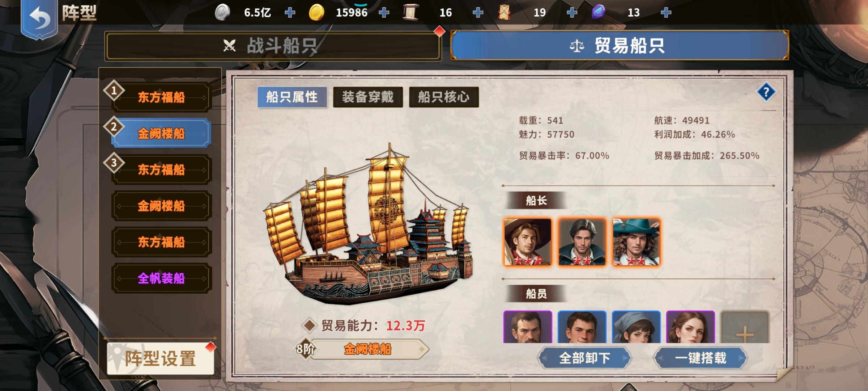Open the 装备穿戴 tab
The height and width of the screenshot is (391, 868).
coord(368,97)
